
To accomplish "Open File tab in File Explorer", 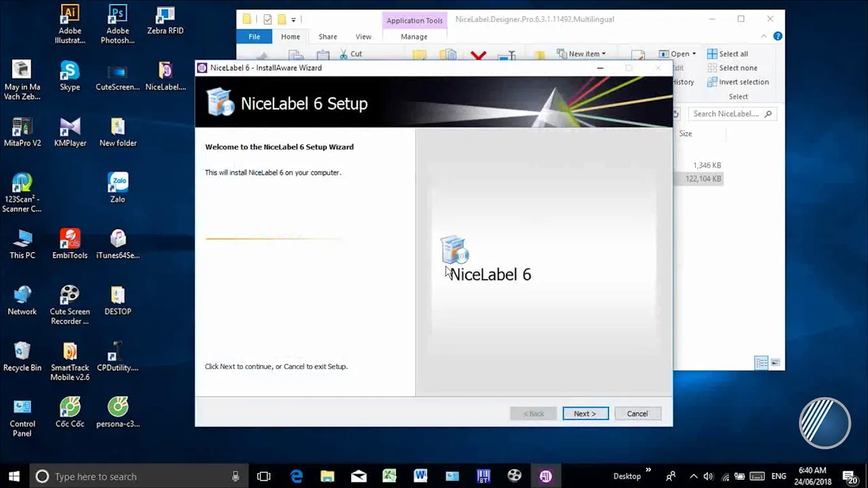I will (254, 37).
